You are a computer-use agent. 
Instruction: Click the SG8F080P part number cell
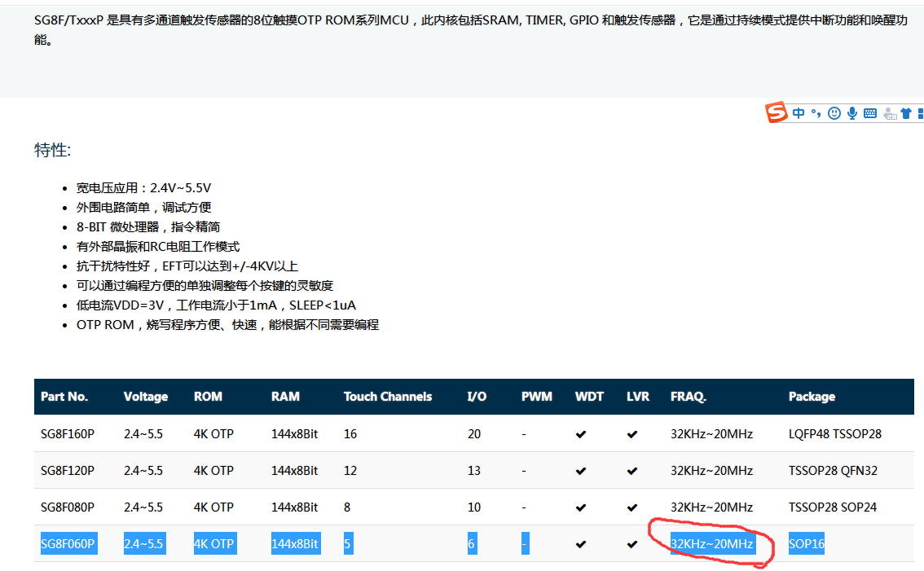tap(68, 507)
